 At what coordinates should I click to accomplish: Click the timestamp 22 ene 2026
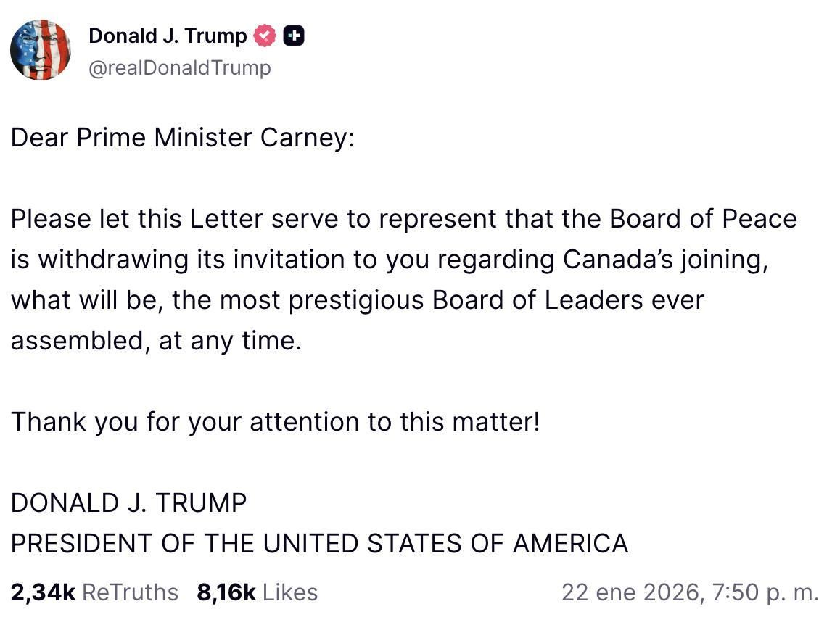635,592
